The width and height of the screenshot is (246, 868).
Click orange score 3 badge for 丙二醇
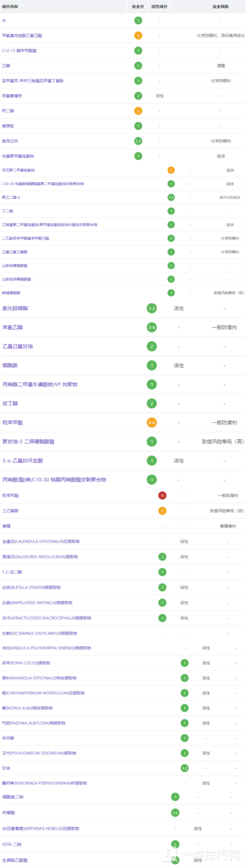pyautogui.click(x=138, y=111)
